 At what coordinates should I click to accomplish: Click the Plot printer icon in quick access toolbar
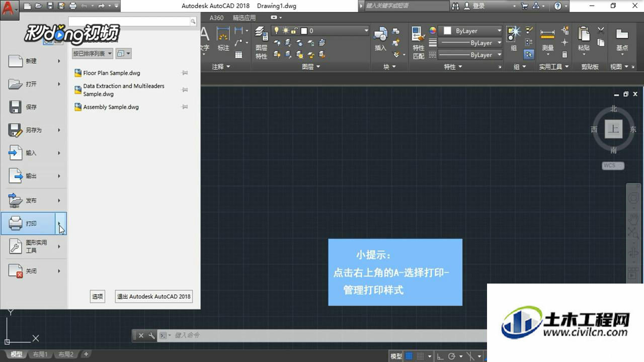tap(73, 6)
